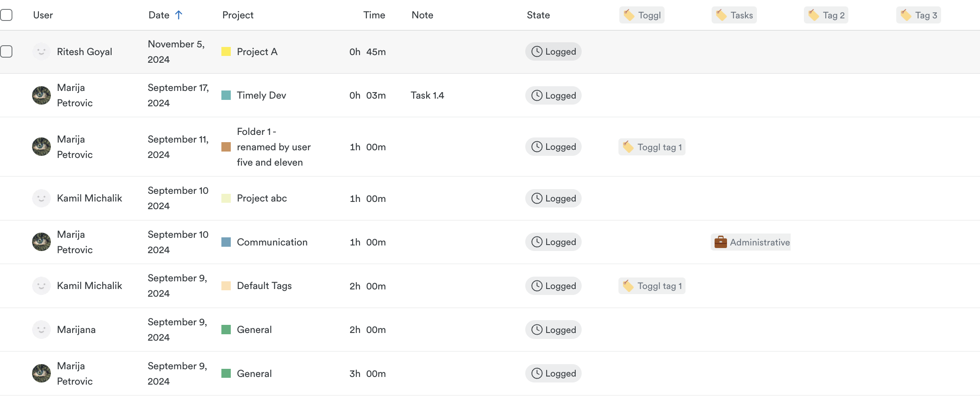
Task: Open the Toggl tag filter
Action: point(642,15)
